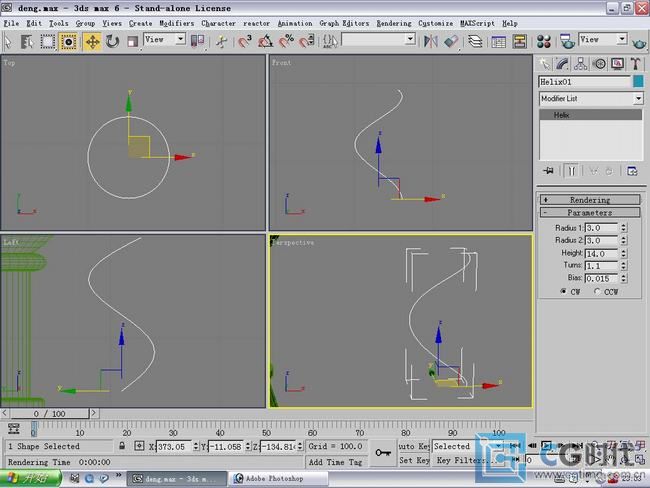Select the CCW radio button
Screen dimensions: 650x488
597,291
